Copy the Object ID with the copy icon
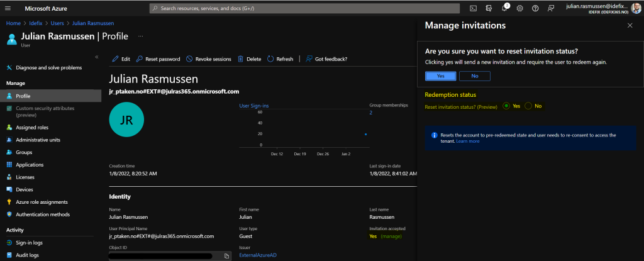This screenshot has height=261, width=644. click(x=226, y=256)
